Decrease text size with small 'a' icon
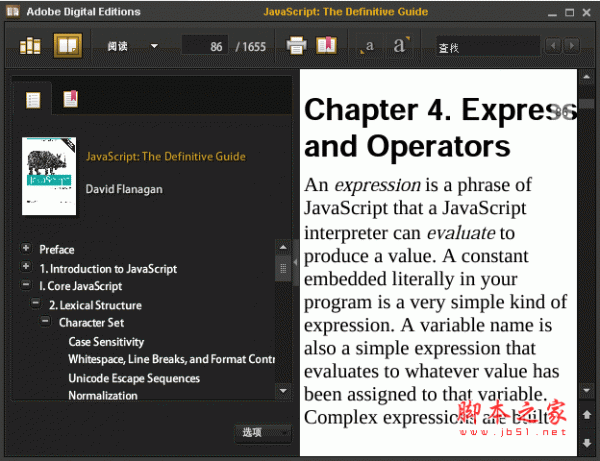This screenshot has height=461, width=600. (367, 46)
